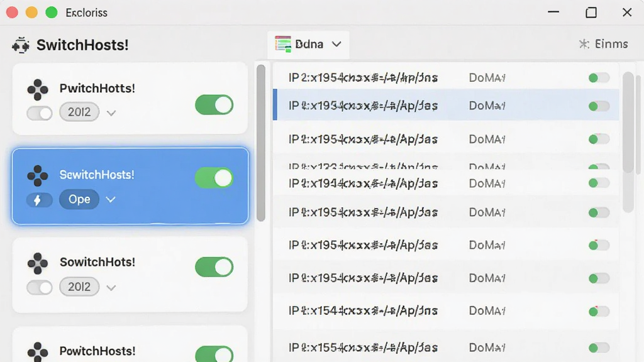Click the sparkle icon beside Einms
This screenshot has width=644, height=362.
coord(584,44)
